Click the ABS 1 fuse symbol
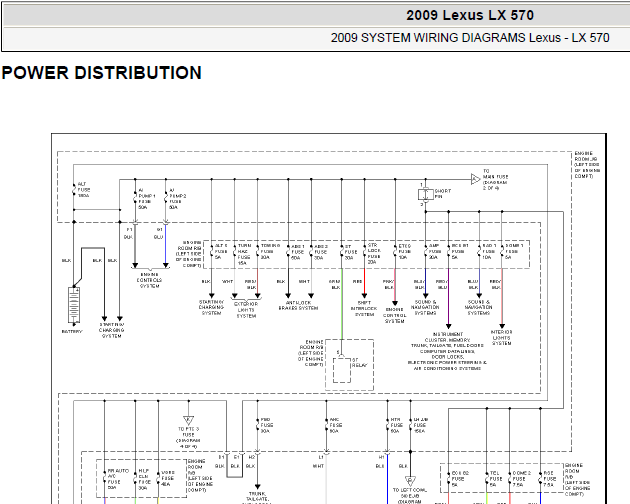This screenshot has height=504, width=630. (x=288, y=252)
